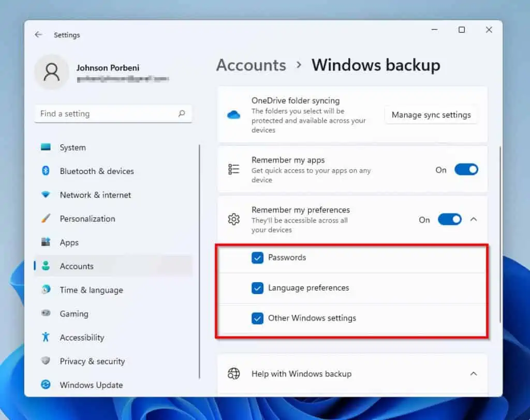Viewport: 530px width, 420px height.
Task: Click the Windows Update icon
Action: (x=46, y=385)
